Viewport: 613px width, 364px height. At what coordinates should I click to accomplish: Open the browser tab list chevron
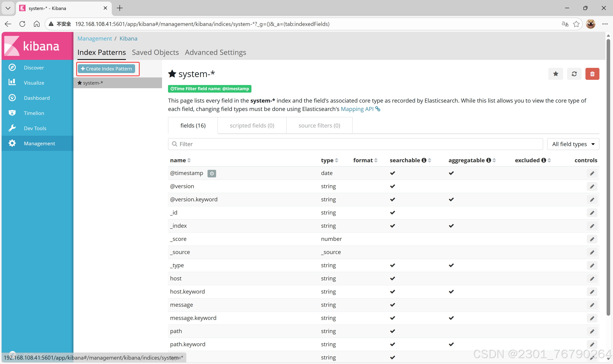pos(8,8)
